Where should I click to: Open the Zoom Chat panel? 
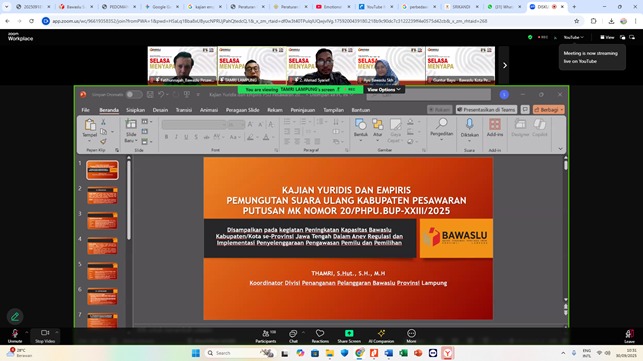pyautogui.click(x=293, y=336)
